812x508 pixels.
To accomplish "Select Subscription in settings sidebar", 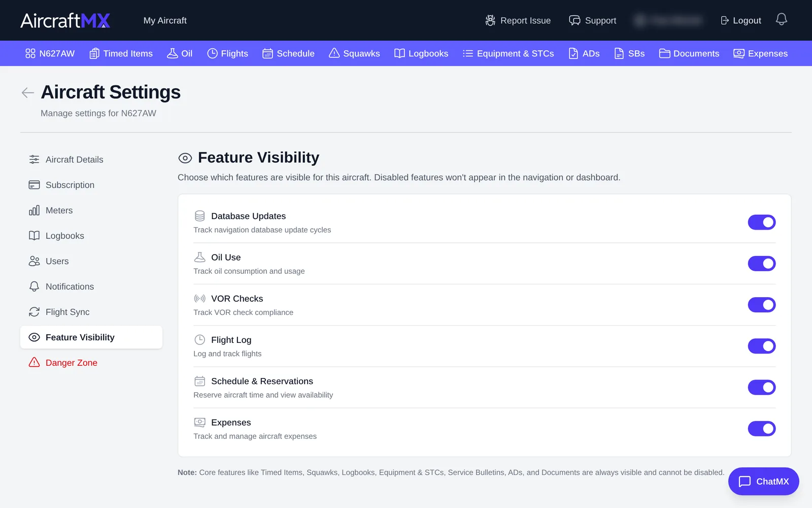I will click(91, 185).
